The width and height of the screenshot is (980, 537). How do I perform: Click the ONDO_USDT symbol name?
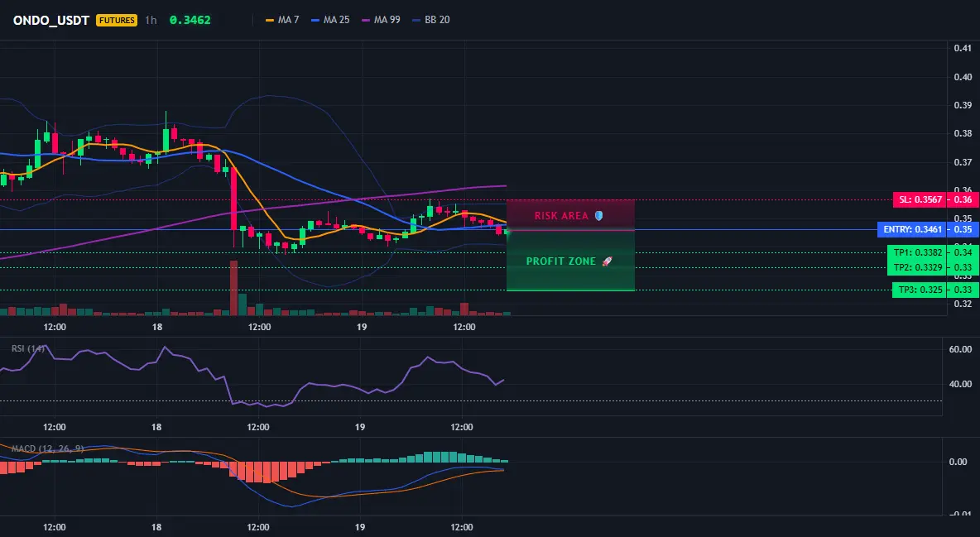[51, 20]
